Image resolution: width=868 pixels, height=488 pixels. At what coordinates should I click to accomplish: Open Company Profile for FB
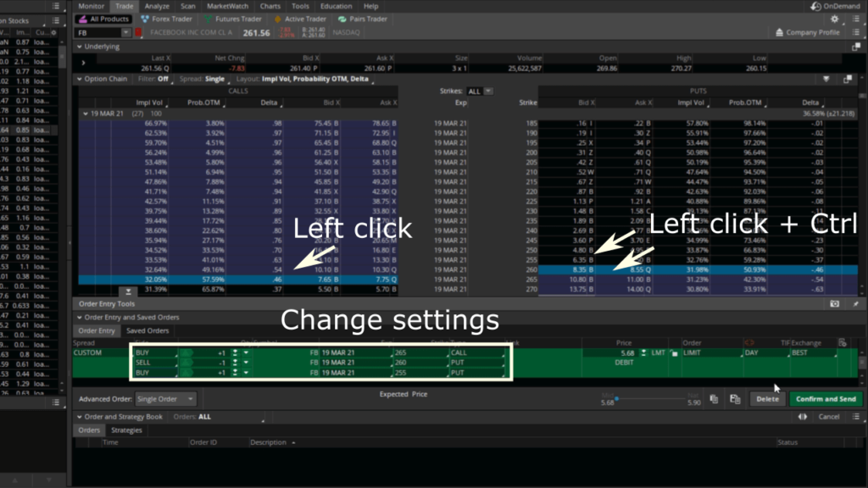808,33
